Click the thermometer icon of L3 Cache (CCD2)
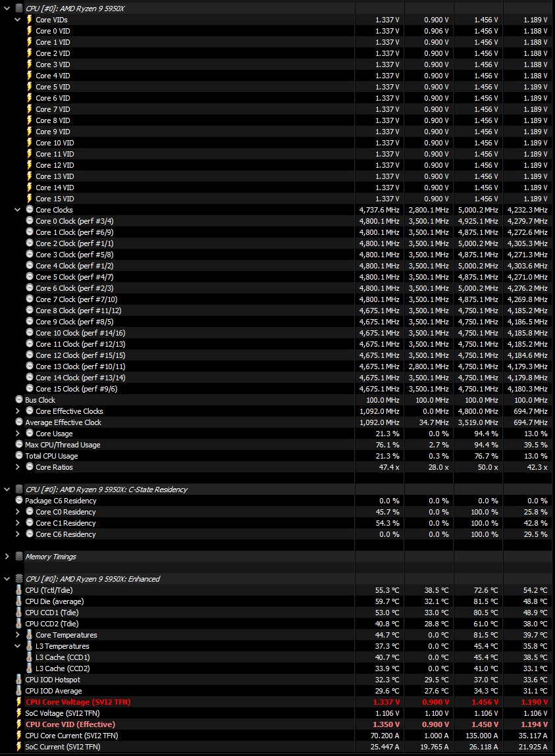The image size is (555, 756). (x=30, y=668)
